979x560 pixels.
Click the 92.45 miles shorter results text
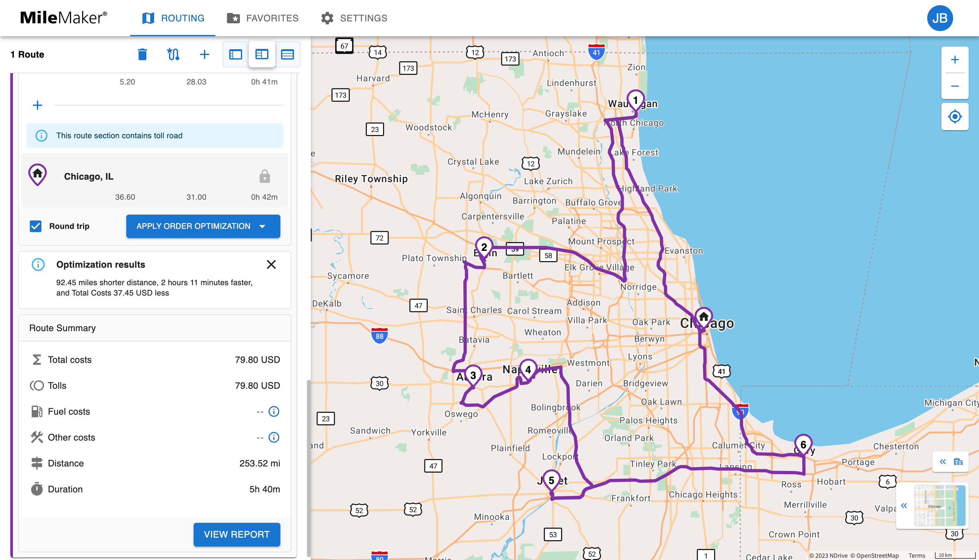click(154, 287)
